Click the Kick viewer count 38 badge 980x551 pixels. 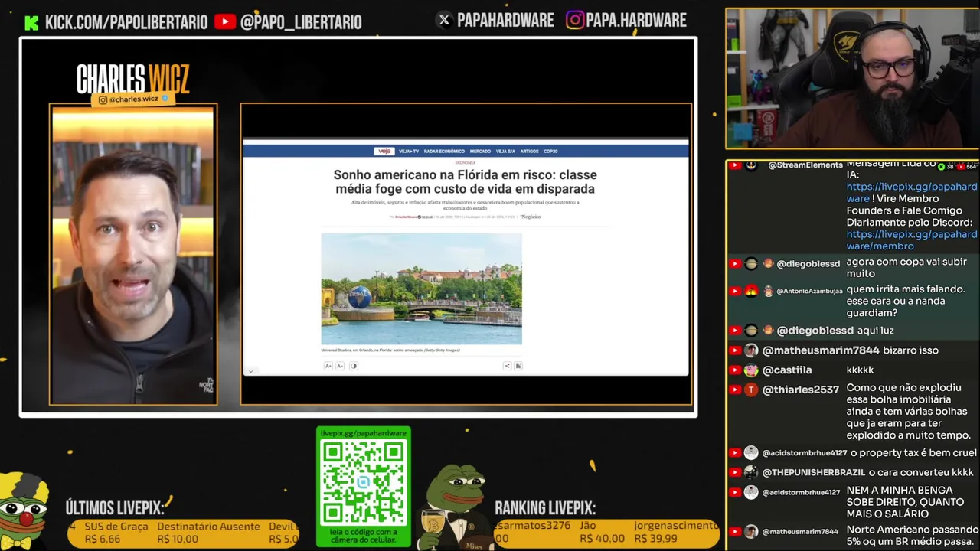point(947,166)
